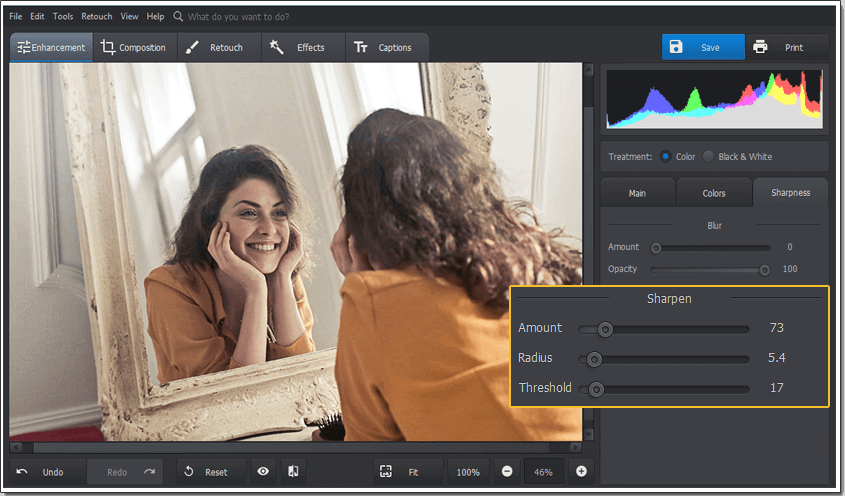Click the zoom in plus icon
This screenshot has width=845, height=496.
point(581,472)
